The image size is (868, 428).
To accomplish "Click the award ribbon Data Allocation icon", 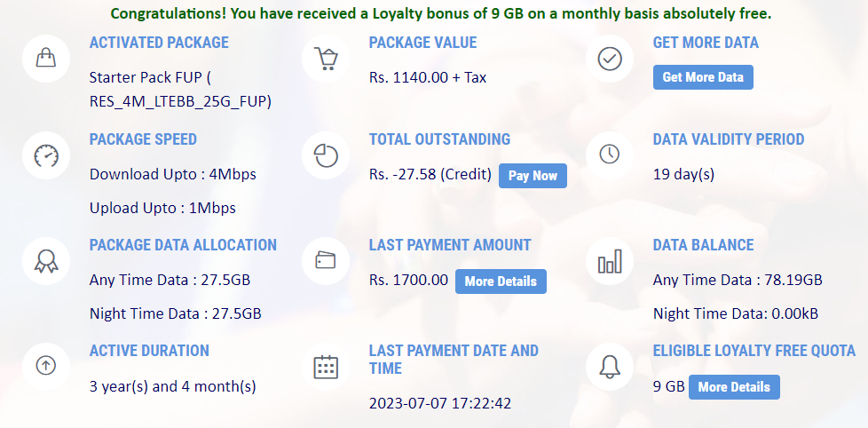I will tap(46, 261).
